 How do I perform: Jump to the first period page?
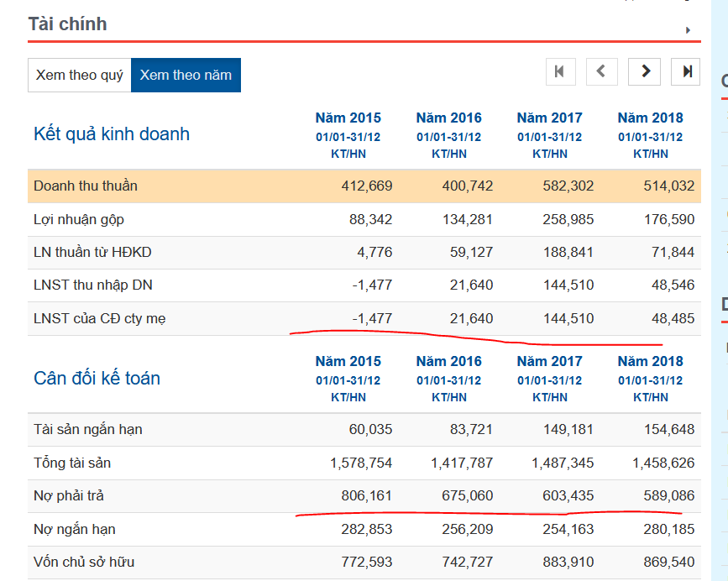pyautogui.click(x=560, y=72)
